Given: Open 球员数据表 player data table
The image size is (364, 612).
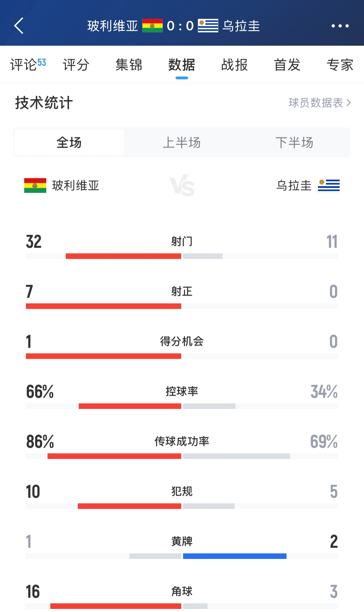Looking at the screenshot, I should 320,103.
